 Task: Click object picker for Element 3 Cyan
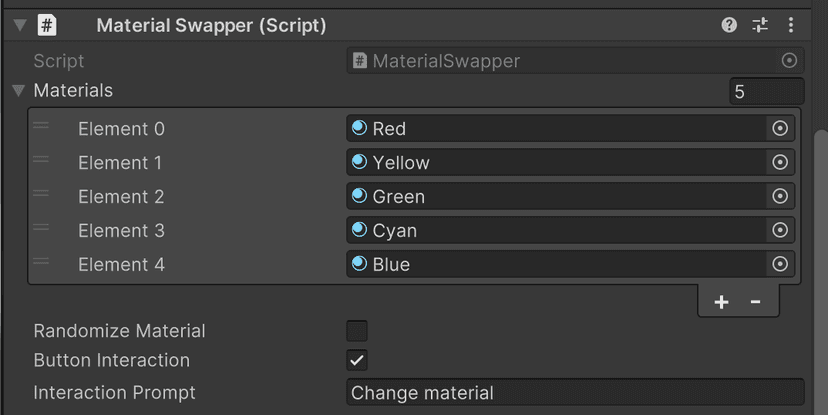[780, 231]
